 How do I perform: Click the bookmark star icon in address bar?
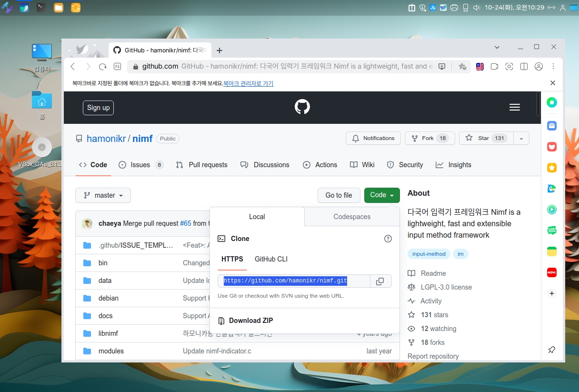[462, 67]
